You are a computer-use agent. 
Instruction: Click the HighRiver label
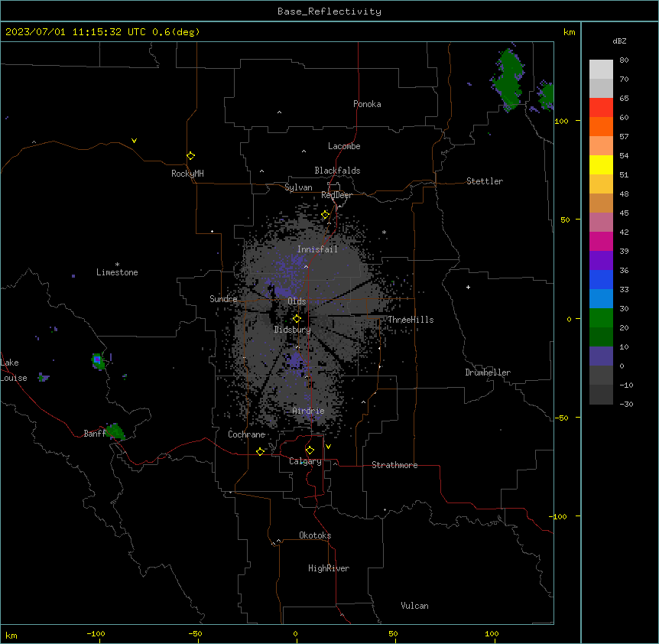329,568
